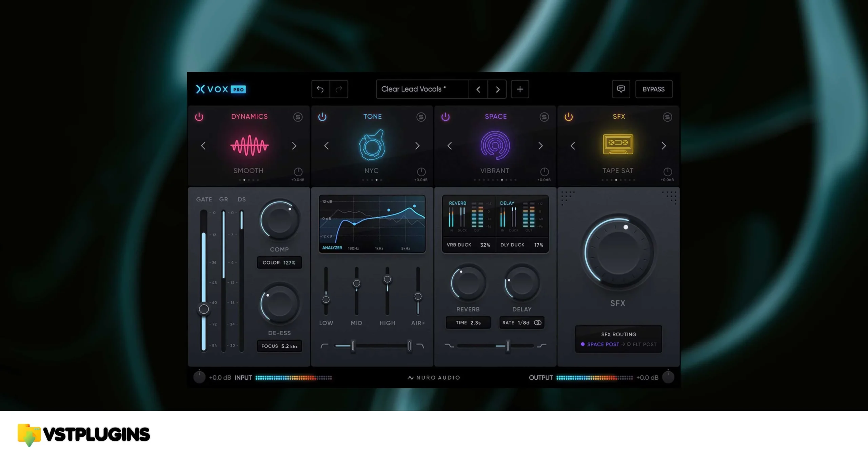Select the FLT POST routing option
This screenshot has height=460, width=868.
pos(642,344)
